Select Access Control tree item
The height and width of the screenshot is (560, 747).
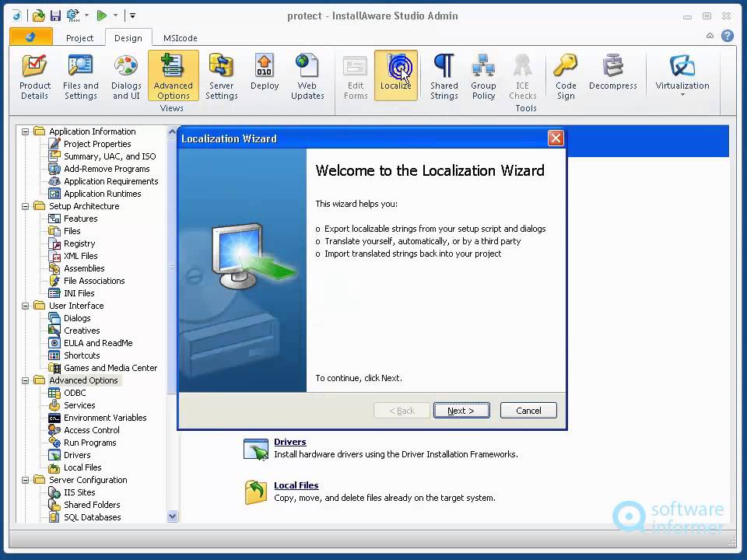click(92, 430)
